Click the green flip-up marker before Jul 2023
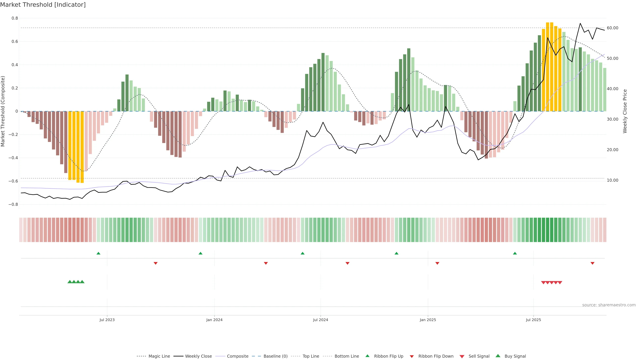The image size is (644, 362). click(98, 253)
